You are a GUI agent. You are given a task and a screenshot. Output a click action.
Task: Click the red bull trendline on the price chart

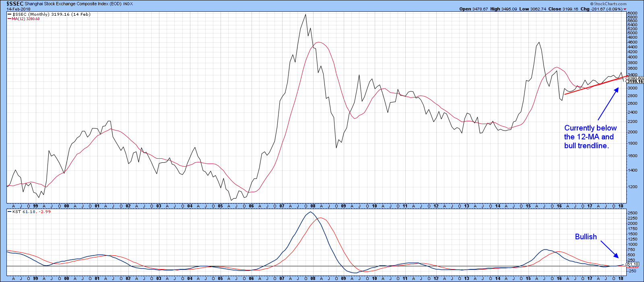592,86
